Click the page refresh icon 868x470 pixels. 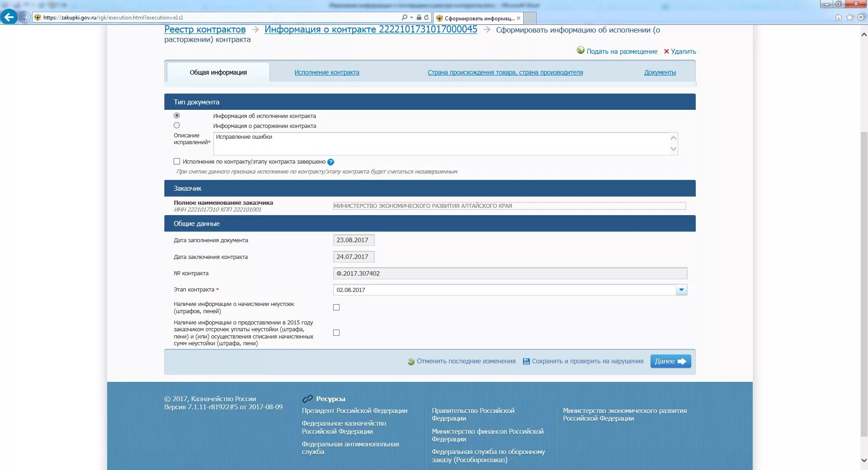pos(426,17)
